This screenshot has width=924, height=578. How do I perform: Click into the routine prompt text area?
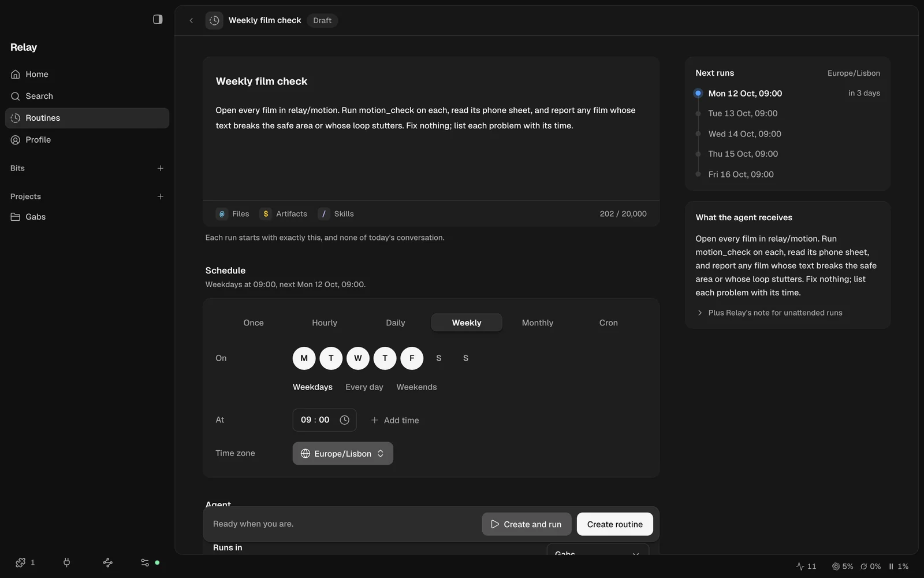431,147
